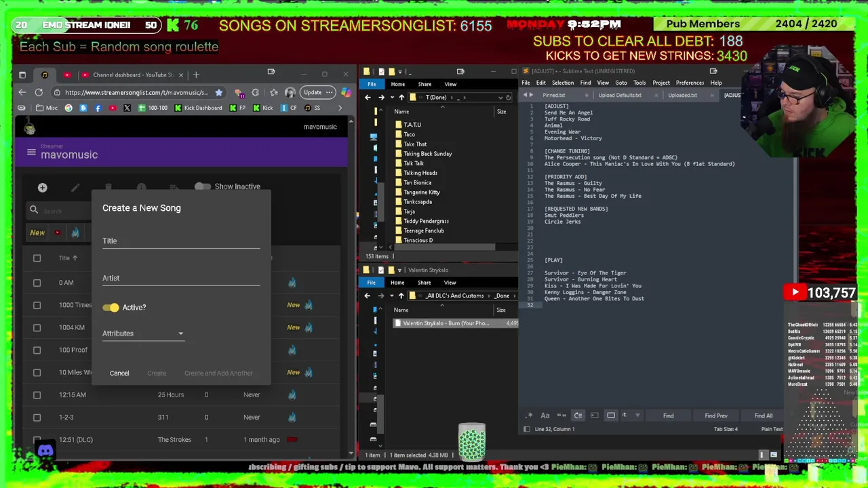The width and height of the screenshot is (868, 488).
Task: Expand address history dropdown in T (Done) explorer
Action: click(500, 98)
